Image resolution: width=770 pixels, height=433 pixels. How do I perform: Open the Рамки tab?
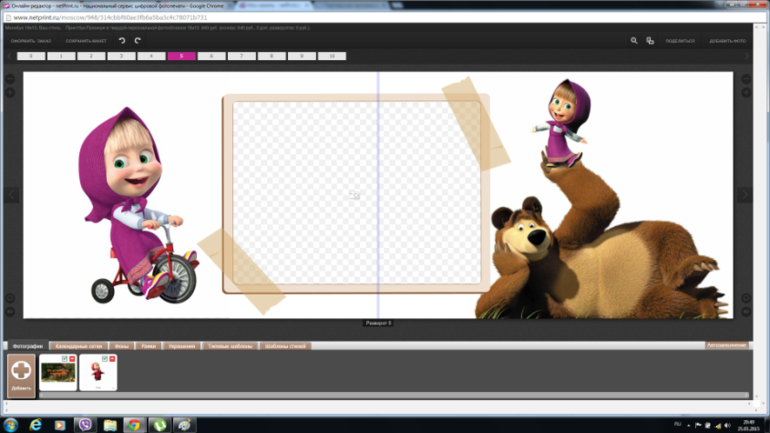coord(148,346)
